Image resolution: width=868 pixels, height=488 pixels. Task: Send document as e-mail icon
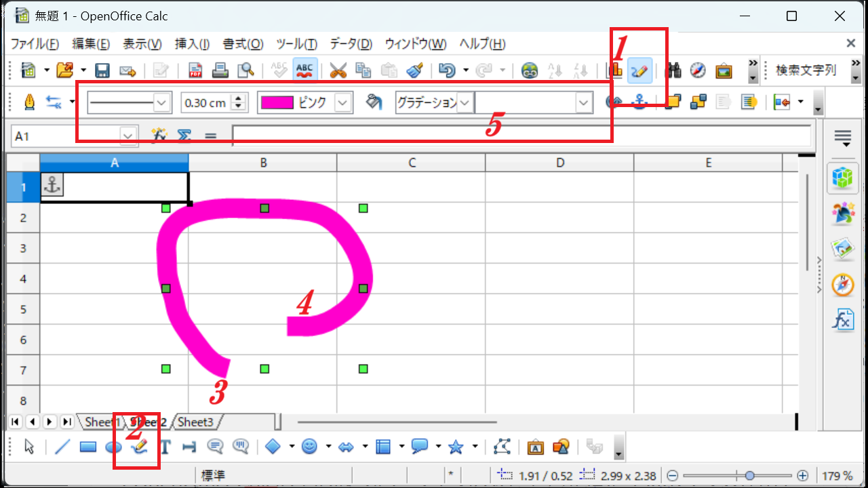click(127, 70)
